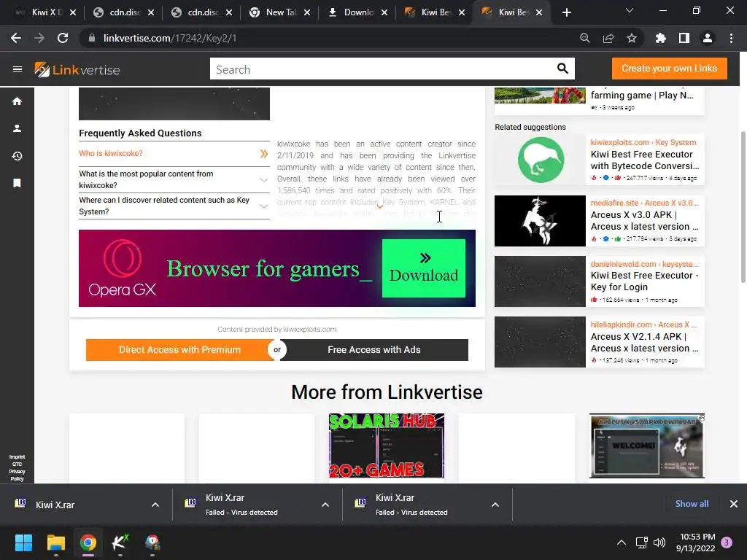Viewport: 747px width, 560px height.
Task: Bookmark this tab with star icon
Action: point(632,38)
